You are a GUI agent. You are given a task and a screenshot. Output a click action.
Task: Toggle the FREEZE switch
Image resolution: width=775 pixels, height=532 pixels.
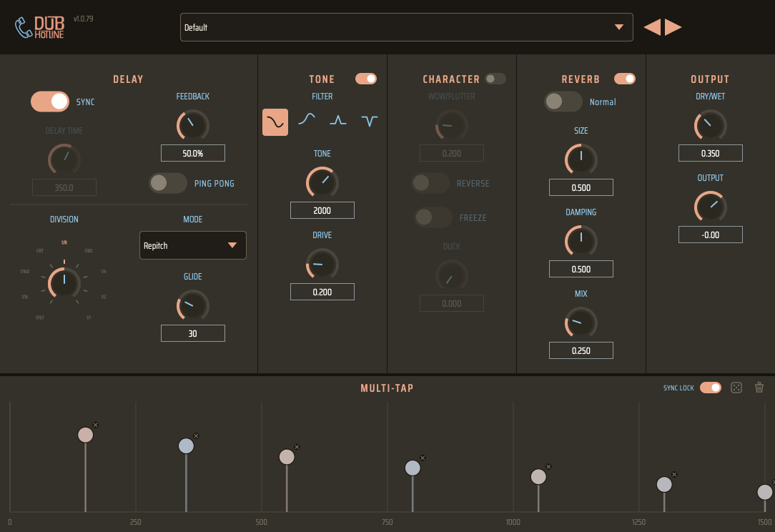coord(433,217)
